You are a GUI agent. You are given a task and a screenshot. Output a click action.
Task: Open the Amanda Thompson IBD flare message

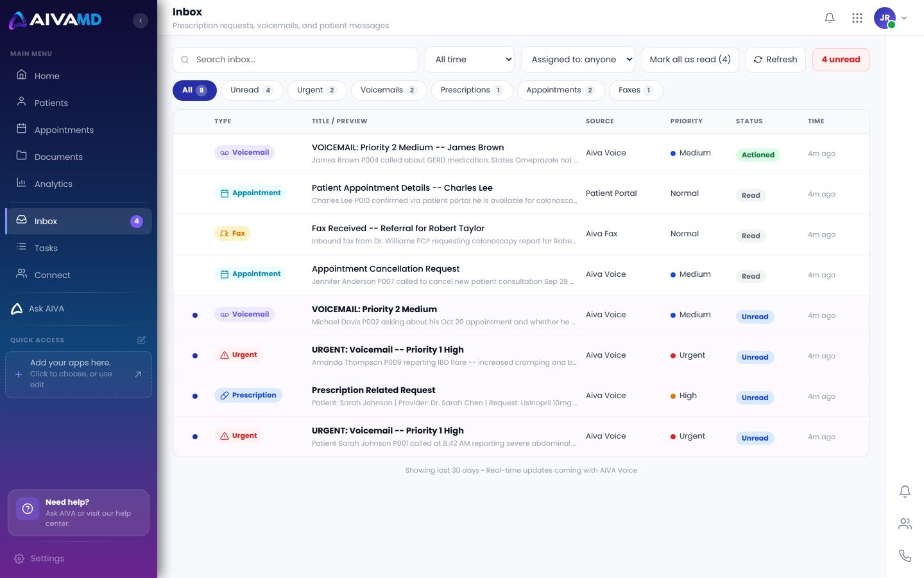pyautogui.click(x=444, y=363)
